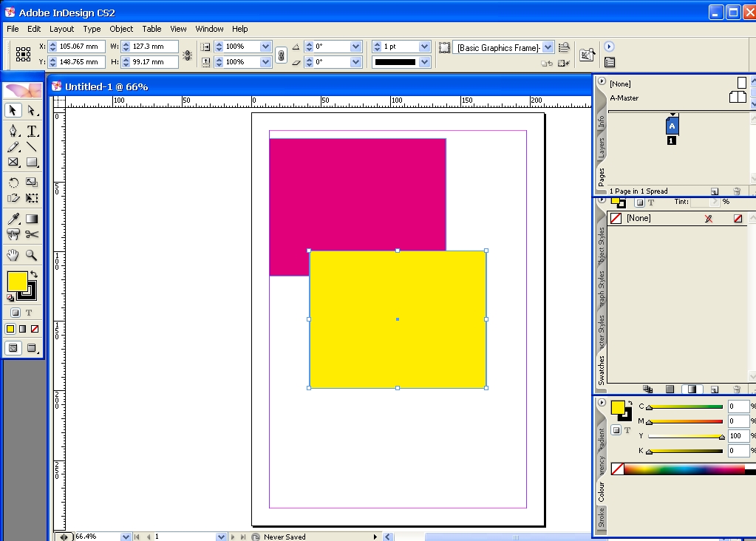Image resolution: width=756 pixels, height=541 pixels.
Task: Switch to Normal view mode in the toolbox
Action: 13,347
